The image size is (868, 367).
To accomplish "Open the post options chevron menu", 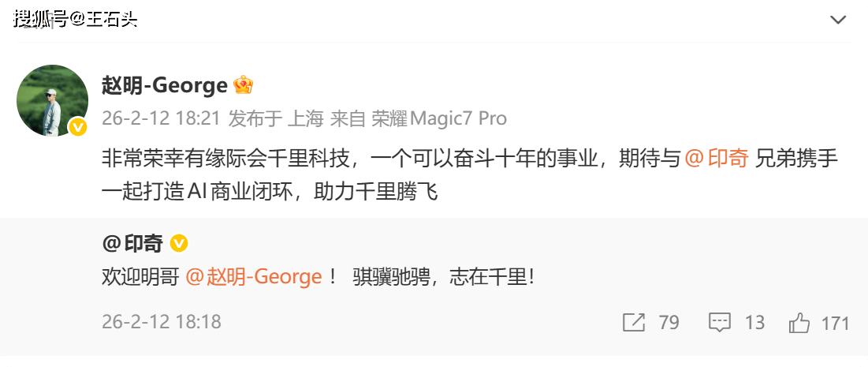I will pos(838,21).
